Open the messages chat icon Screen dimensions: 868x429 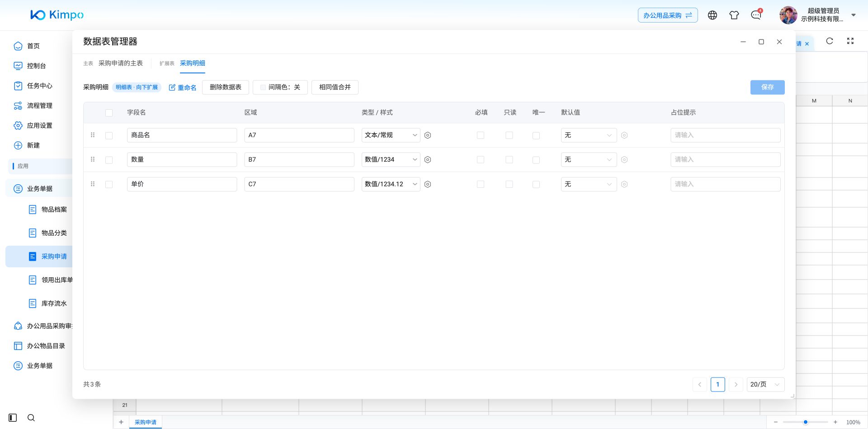click(756, 15)
